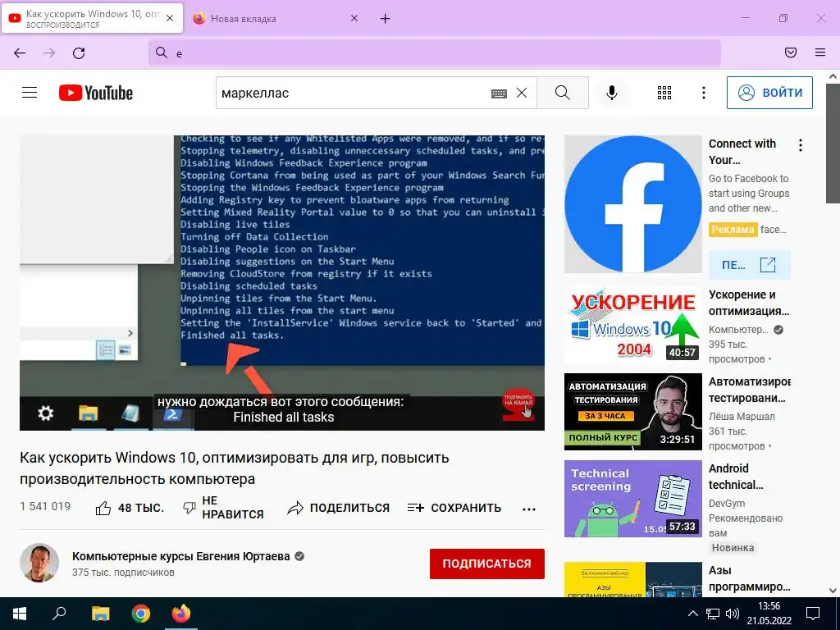Open Ускорение и оптимизация video title

coord(749,303)
